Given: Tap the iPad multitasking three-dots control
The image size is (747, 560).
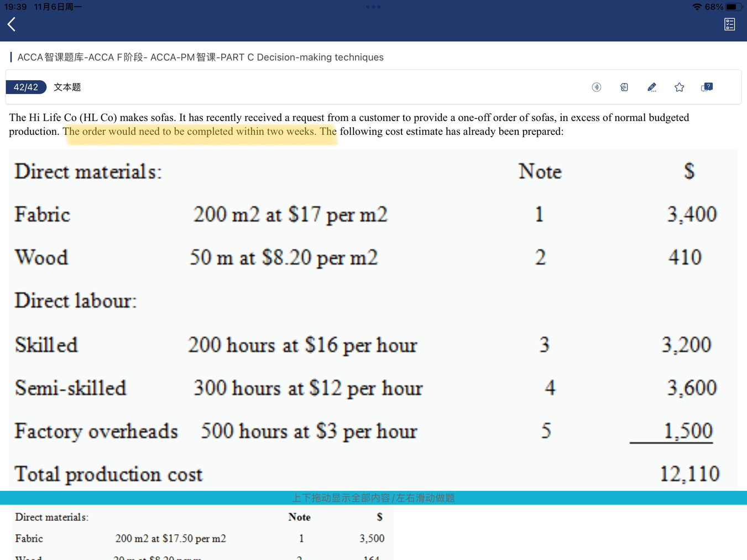Looking at the screenshot, I should 373,7.
